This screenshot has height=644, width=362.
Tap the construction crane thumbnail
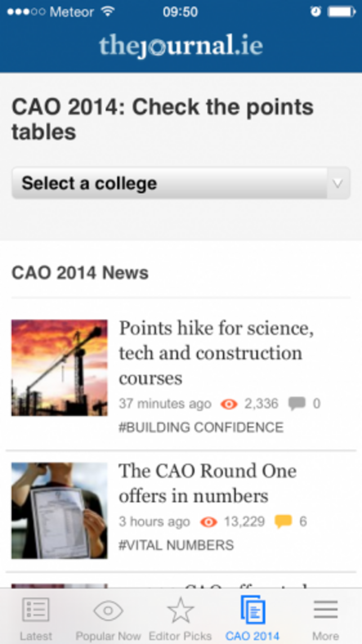[59, 367]
